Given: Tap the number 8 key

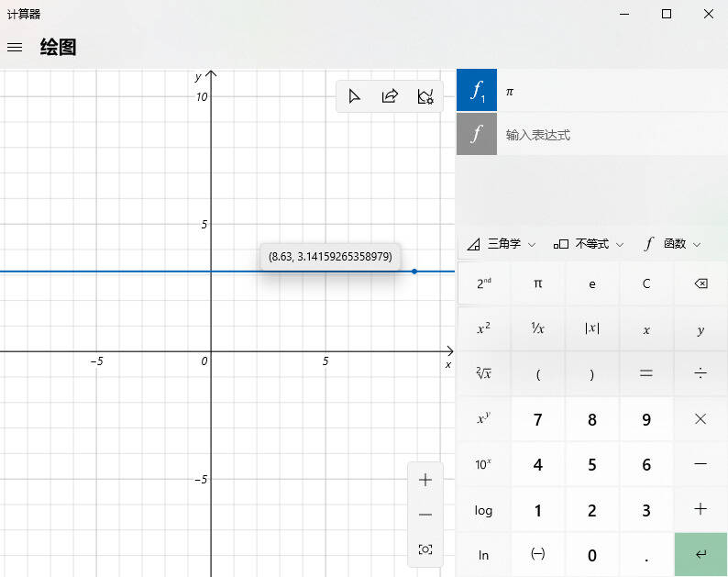Looking at the screenshot, I should click(x=592, y=419).
